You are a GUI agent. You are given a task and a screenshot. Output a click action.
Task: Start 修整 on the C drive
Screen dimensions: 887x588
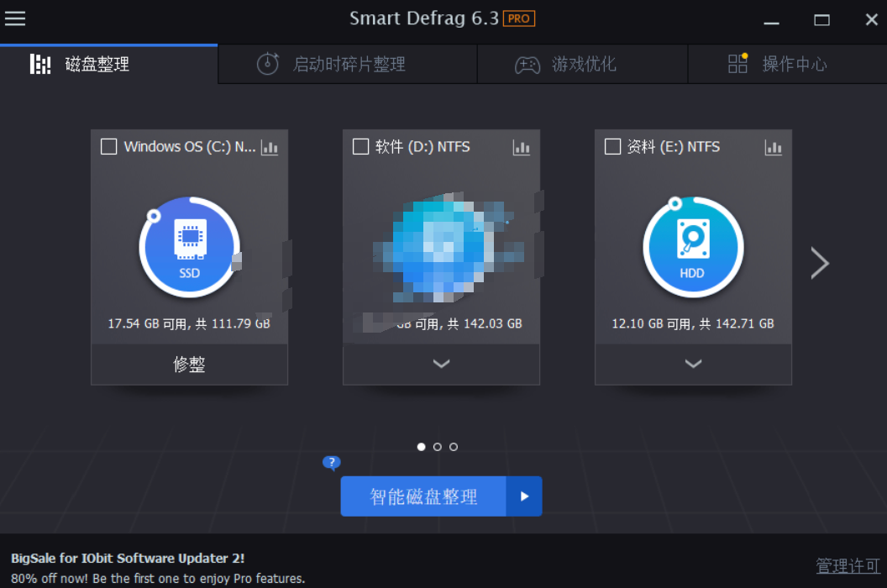[189, 364]
